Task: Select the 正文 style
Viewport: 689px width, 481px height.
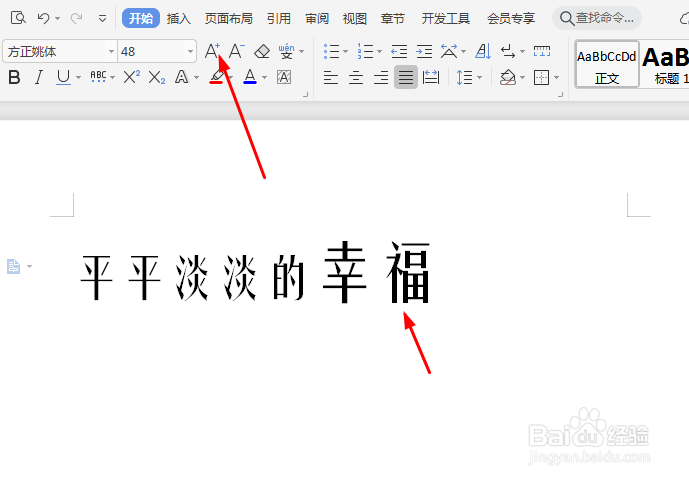Action: [x=607, y=65]
